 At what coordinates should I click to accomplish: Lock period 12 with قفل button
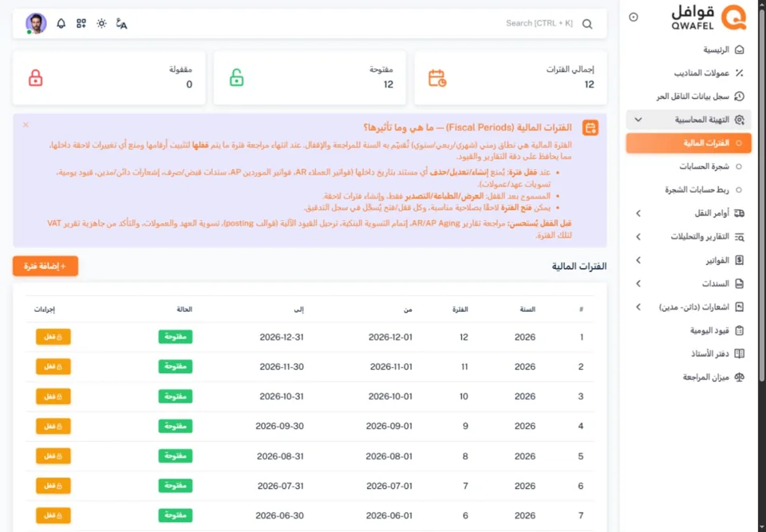click(x=53, y=337)
